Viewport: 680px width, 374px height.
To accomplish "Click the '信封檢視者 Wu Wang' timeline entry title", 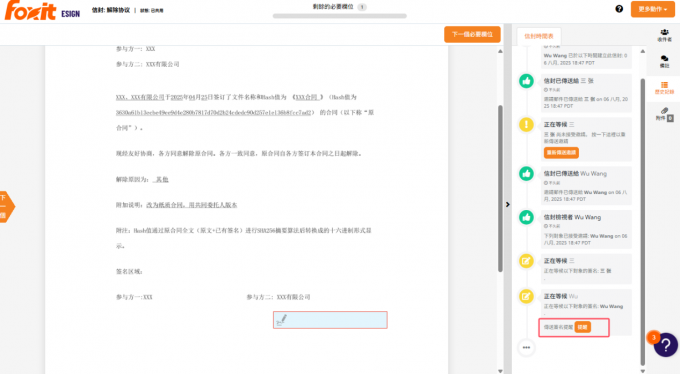I will click(572, 217).
